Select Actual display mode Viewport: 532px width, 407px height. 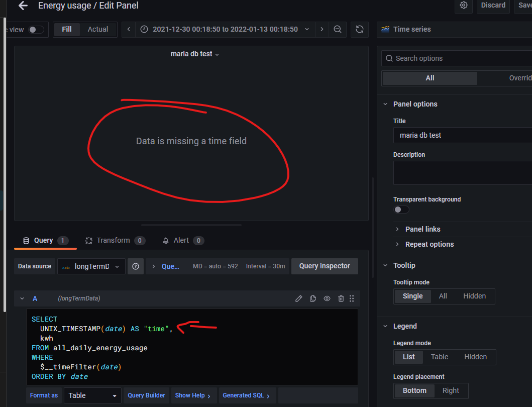pos(98,29)
